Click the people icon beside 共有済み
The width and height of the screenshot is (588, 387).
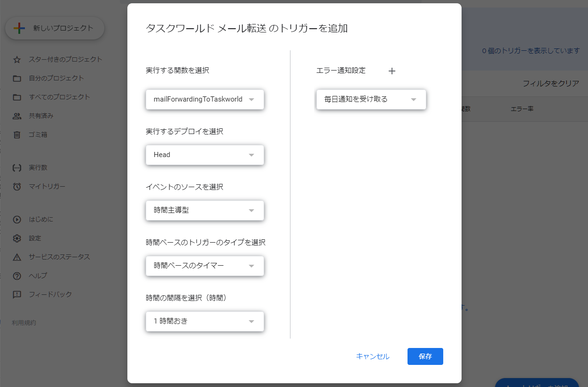coord(17,116)
